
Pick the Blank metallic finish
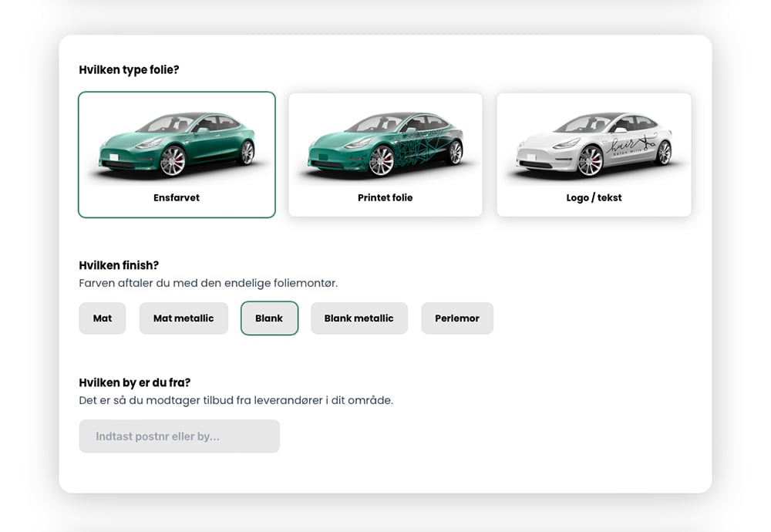pyautogui.click(x=359, y=318)
